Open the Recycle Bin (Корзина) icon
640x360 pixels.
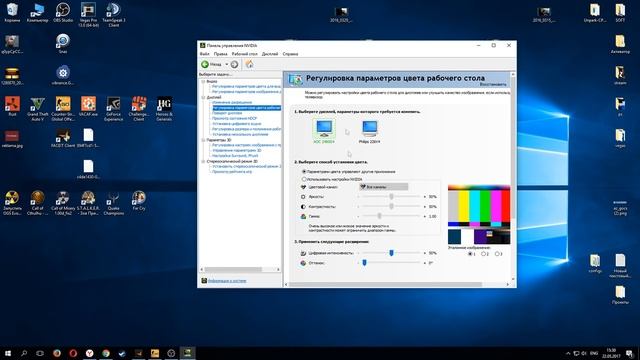point(12,12)
